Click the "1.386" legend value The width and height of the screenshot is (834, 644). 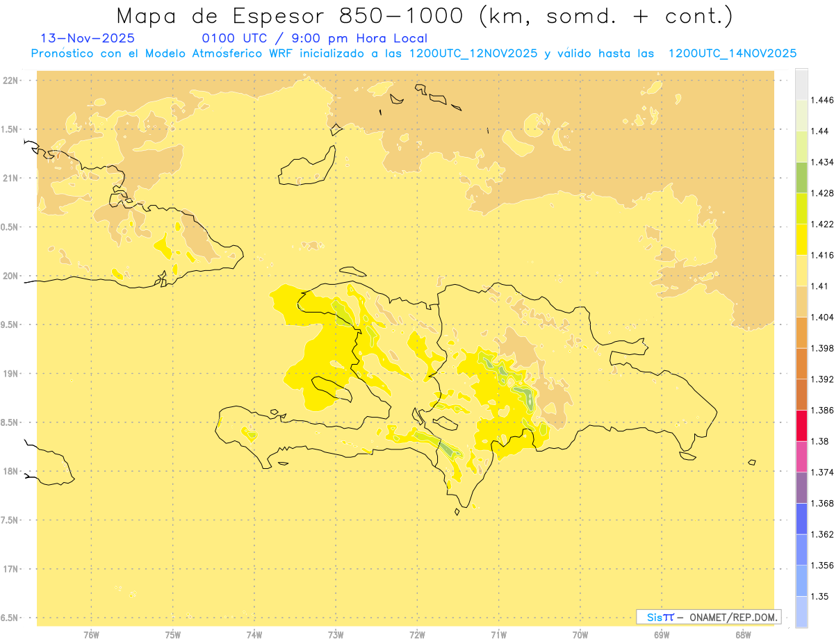pos(823,411)
